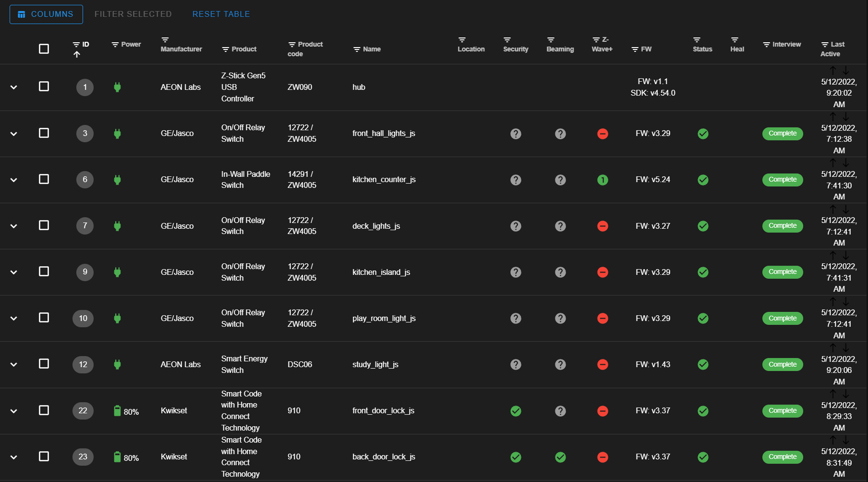The width and height of the screenshot is (868, 482).
Task: Toggle the select-all checkbox in header
Action: point(44,49)
